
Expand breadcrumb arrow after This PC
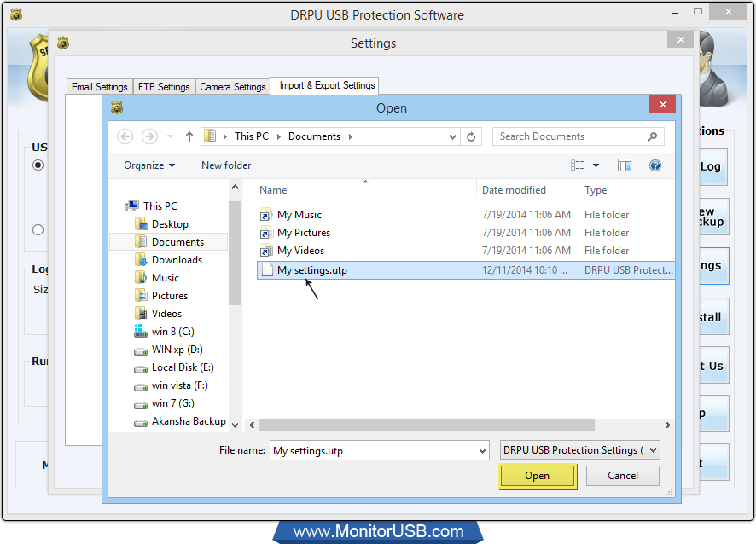point(279,136)
